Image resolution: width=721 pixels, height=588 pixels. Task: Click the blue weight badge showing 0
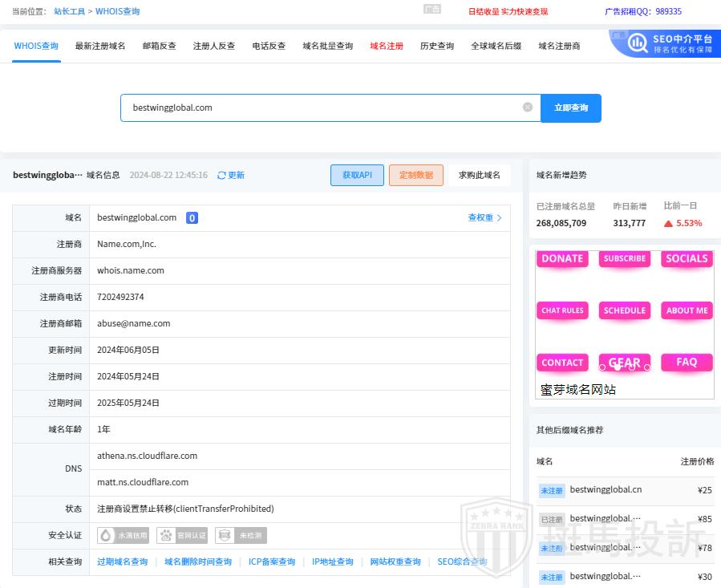(192, 218)
